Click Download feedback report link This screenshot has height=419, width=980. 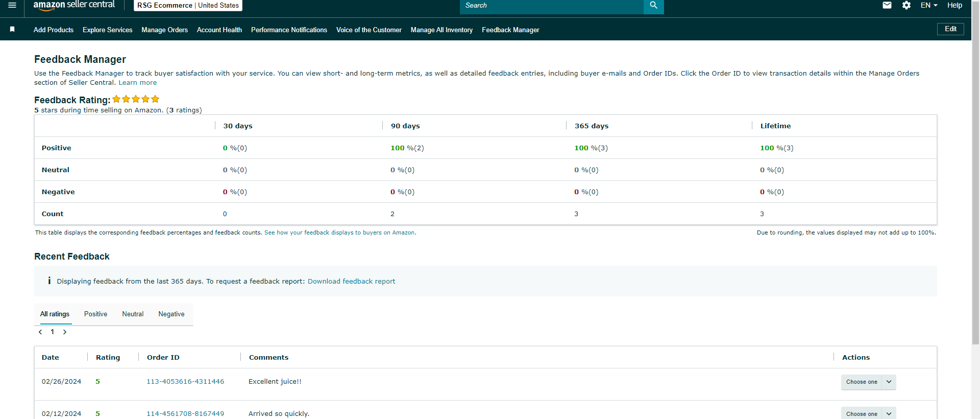(x=351, y=282)
